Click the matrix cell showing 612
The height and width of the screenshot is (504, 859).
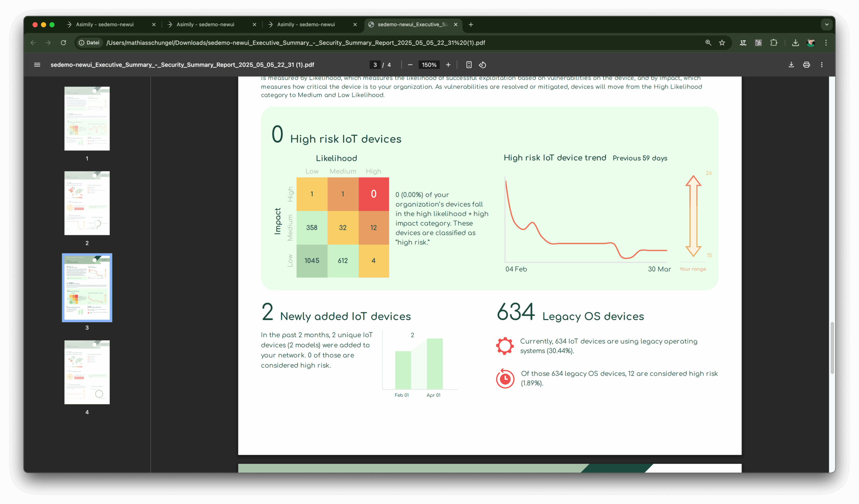coord(343,261)
